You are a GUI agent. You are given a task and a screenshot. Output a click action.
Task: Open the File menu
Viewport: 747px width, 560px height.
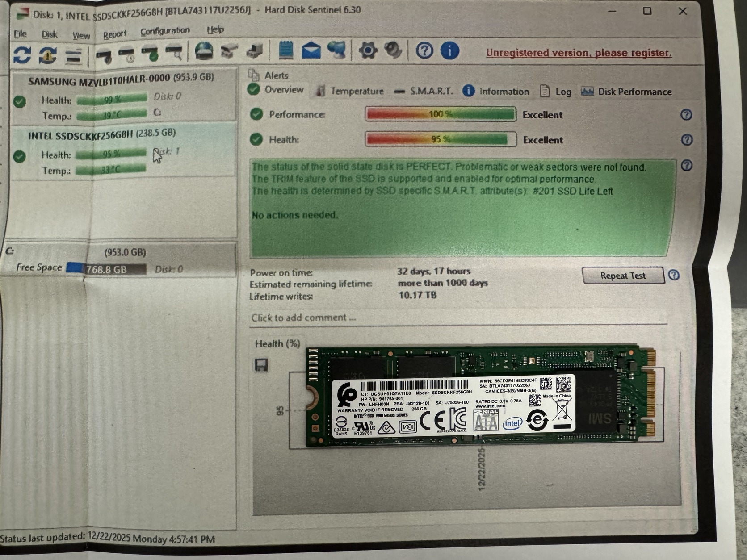click(21, 34)
